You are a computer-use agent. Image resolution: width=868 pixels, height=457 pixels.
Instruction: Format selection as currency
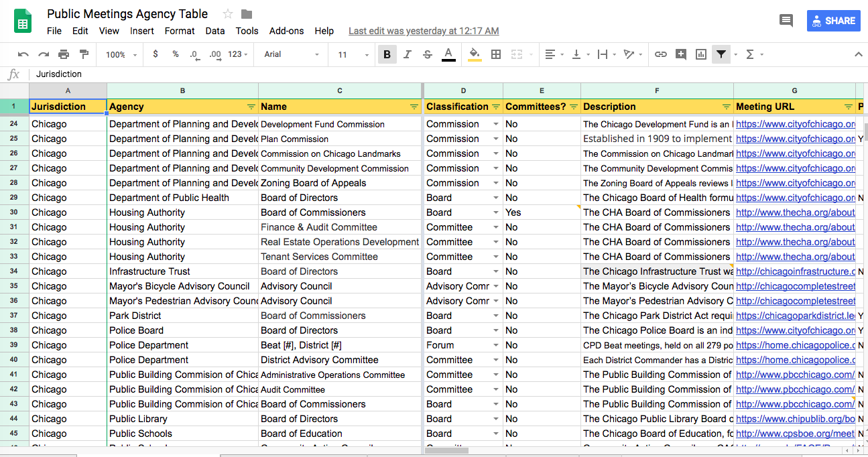[x=155, y=54]
